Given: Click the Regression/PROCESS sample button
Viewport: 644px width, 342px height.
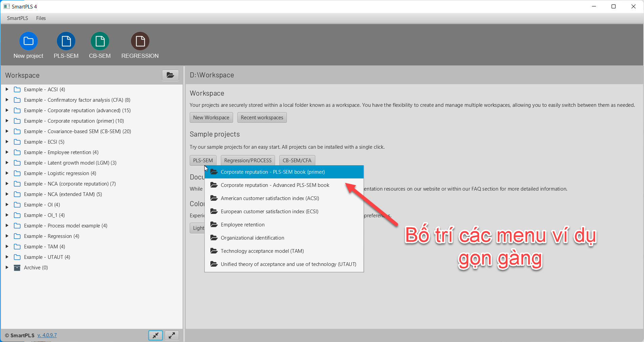Looking at the screenshot, I should tap(248, 161).
